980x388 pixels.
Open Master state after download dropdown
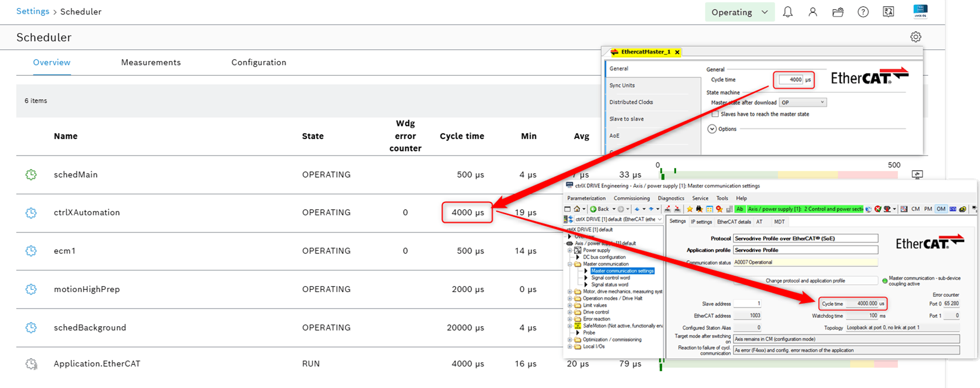[x=803, y=102]
